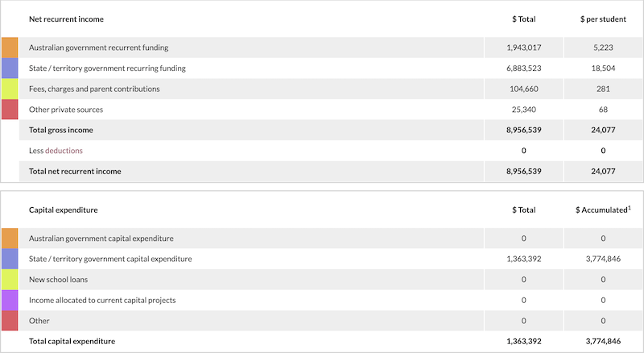Screen dimensions: 644x353
Task: Click the purple Income allocated to capital projects swatch
Action: click(x=10, y=300)
